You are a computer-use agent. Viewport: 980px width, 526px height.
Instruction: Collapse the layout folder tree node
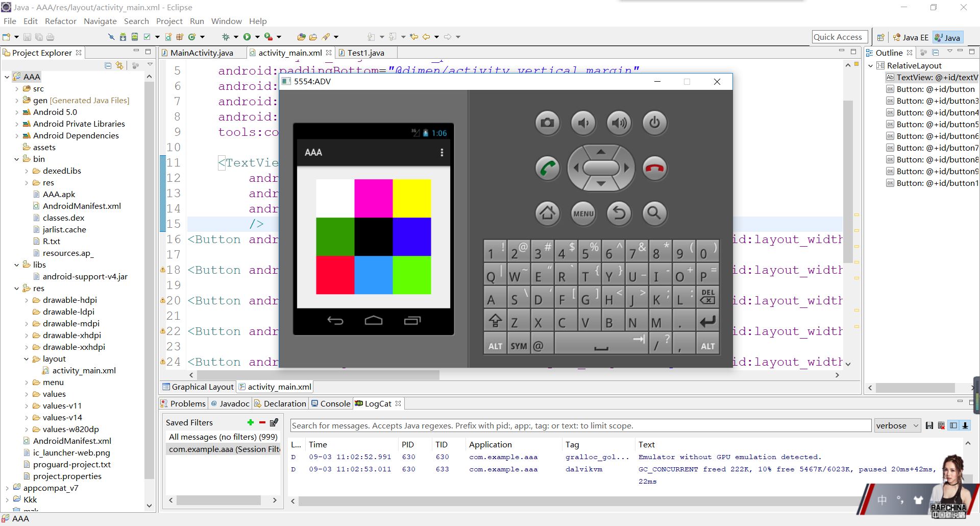[27, 359]
